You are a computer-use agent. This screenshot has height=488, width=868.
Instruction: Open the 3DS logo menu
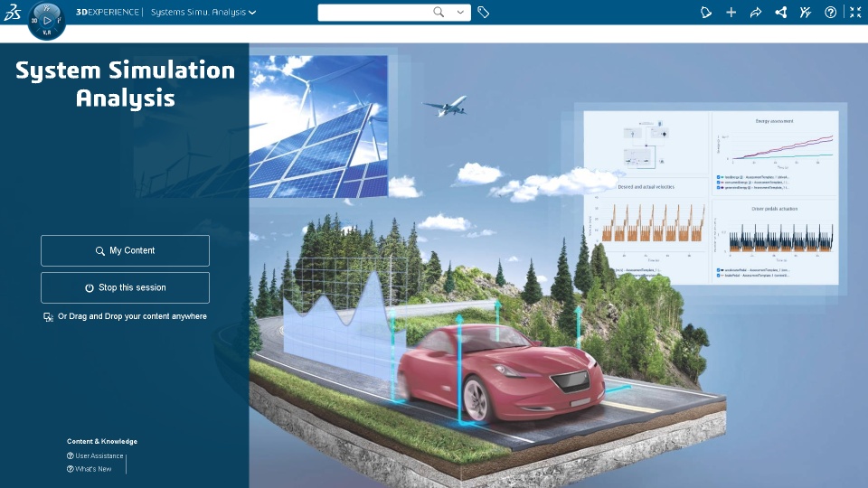point(12,12)
